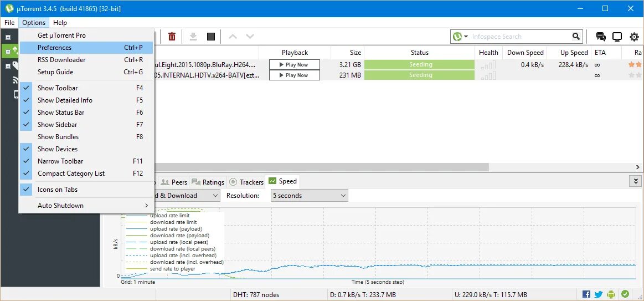Click the Devices icon in sidebar
644x301 pixels.
tap(16, 95)
